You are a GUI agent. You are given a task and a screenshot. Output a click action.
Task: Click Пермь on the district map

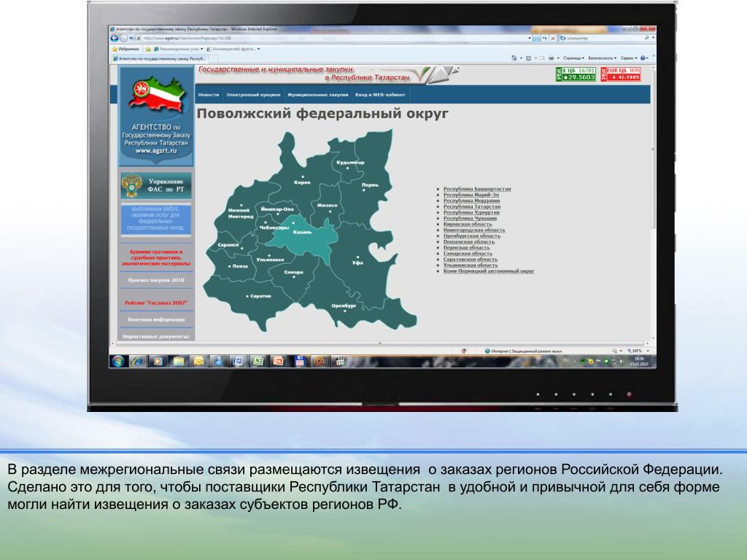[370, 184]
